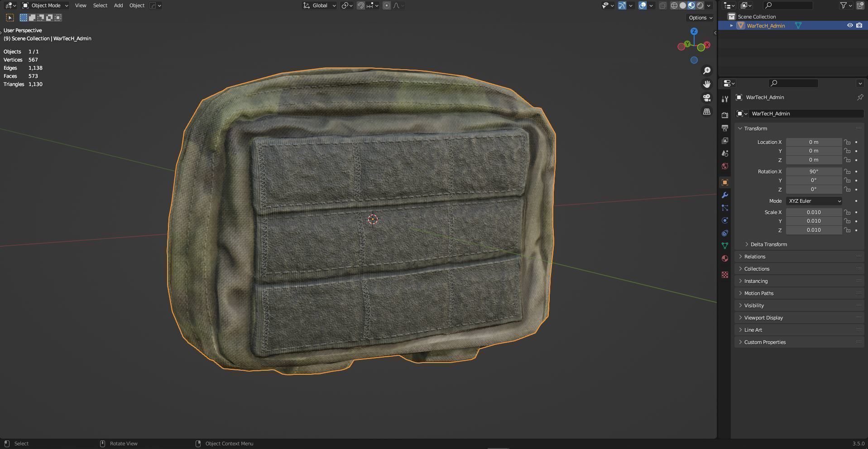Click the viewport zoom magnifier icon
Image resolution: width=868 pixels, height=449 pixels.
pos(707,70)
